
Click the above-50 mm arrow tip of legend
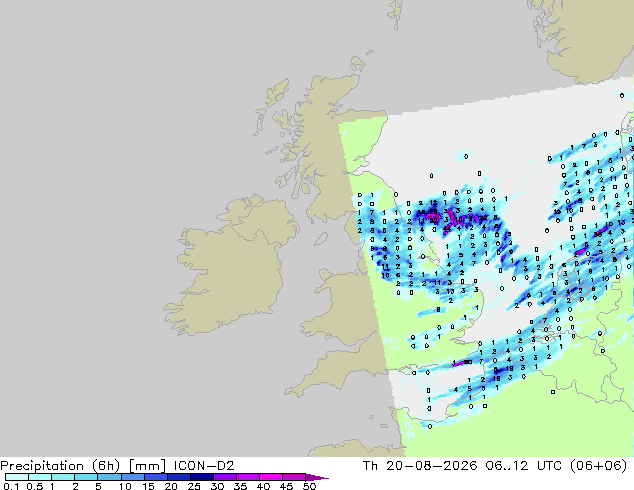click(317, 477)
